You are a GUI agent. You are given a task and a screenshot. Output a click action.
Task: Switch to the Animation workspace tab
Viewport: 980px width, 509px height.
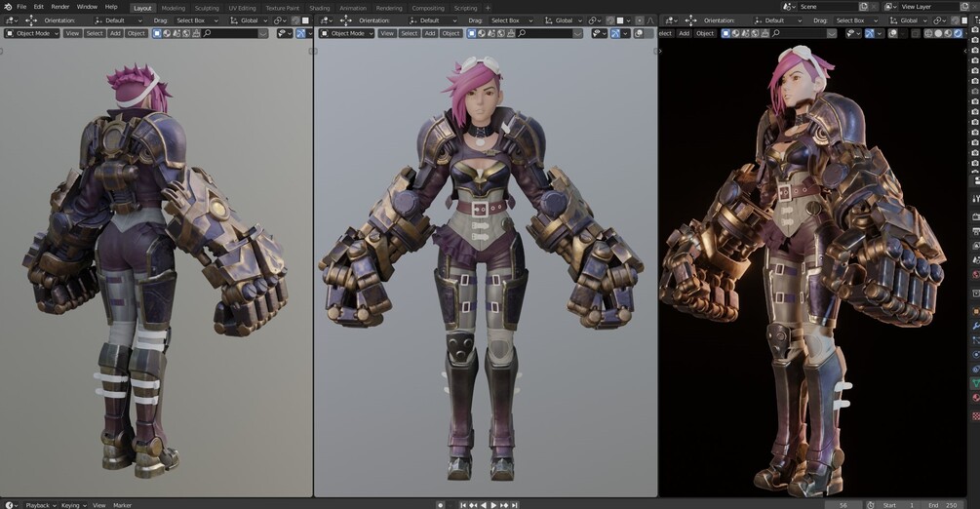pos(353,8)
